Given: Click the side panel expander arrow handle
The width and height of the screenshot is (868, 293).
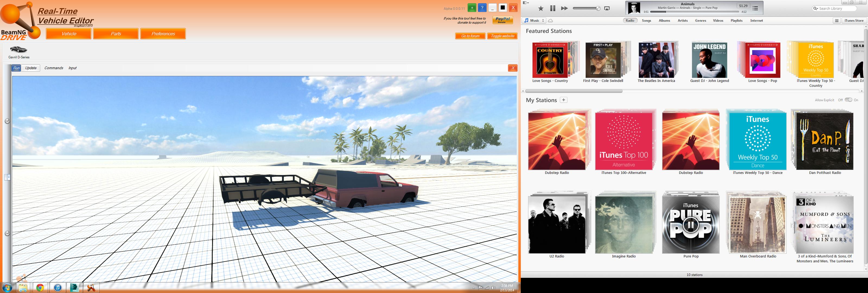Looking at the screenshot, I should pos(7,177).
